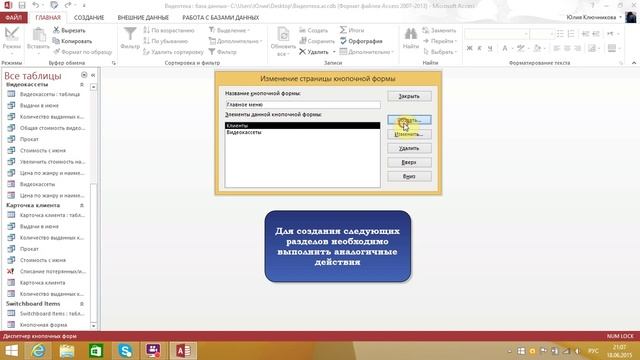640x360 pixels.
Task: Click the Delete record (Удалить) X icon
Action: 302,52
